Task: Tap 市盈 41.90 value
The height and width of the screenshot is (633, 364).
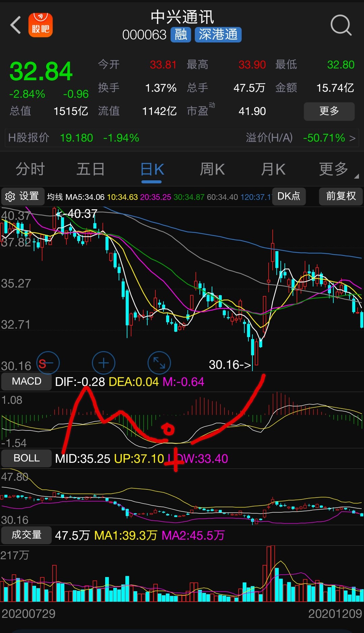Action: (252, 111)
